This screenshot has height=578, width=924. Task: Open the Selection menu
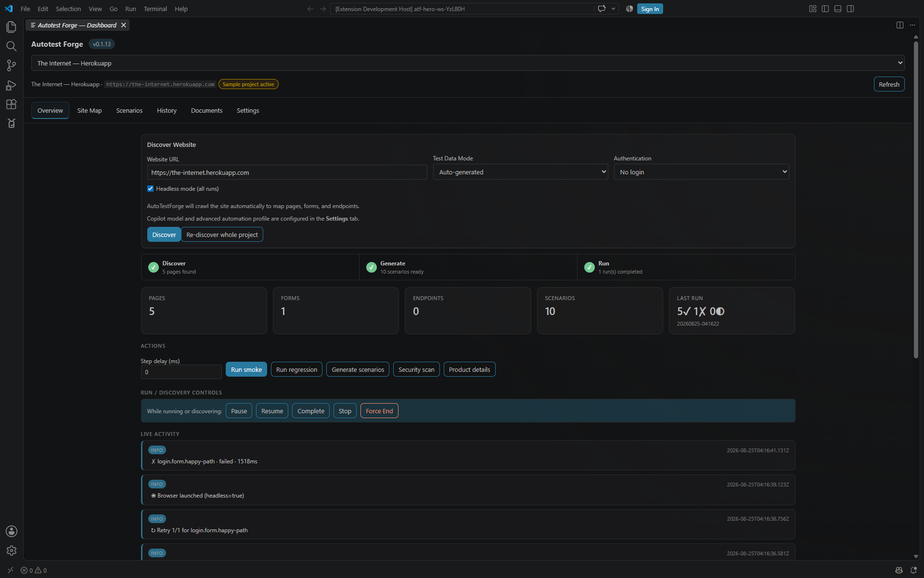coord(68,9)
